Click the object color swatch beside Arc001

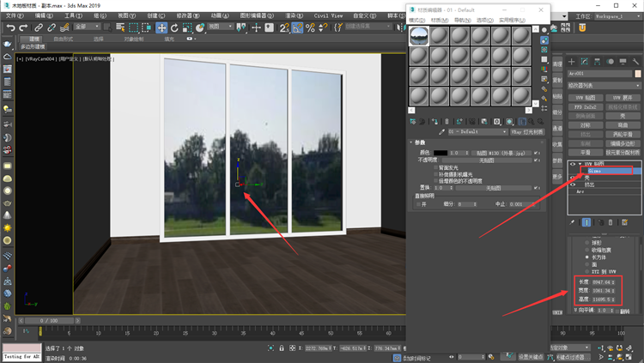pos(638,74)
